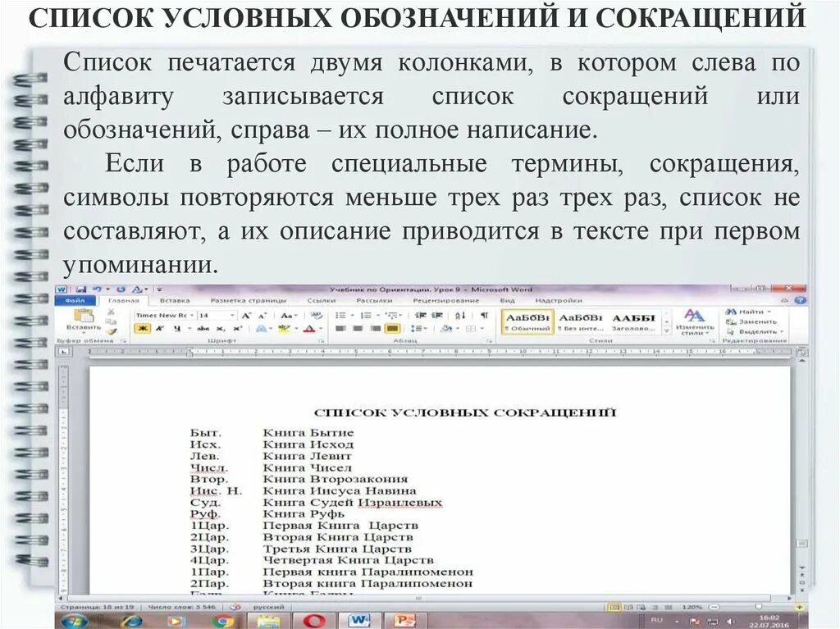Screen dimensions: 840x629
Task: Toggle underline with the Ч button
Action: pos(177,328)
